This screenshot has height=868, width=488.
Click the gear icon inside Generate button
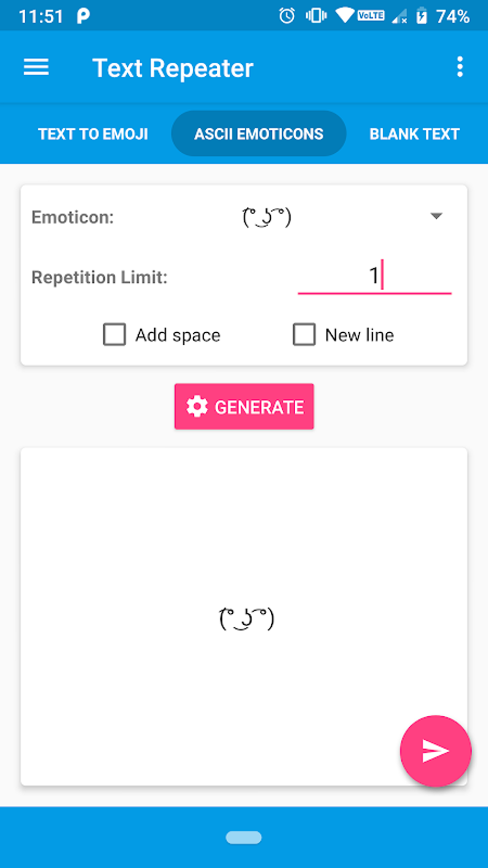197,406
